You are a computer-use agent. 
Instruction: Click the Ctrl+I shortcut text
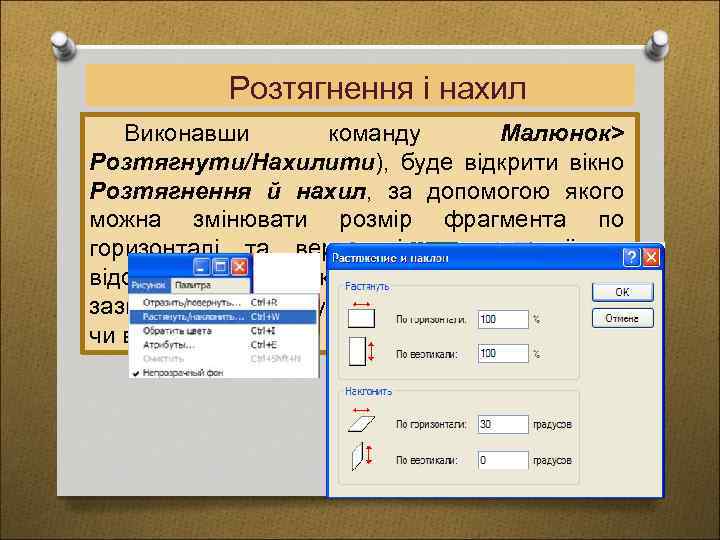click(263, 331)
